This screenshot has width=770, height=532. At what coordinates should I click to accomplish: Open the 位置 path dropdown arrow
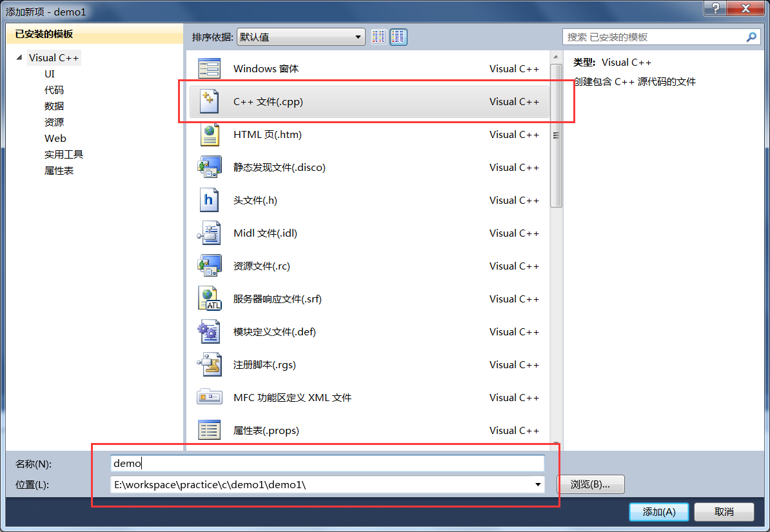tap(538, 484)
